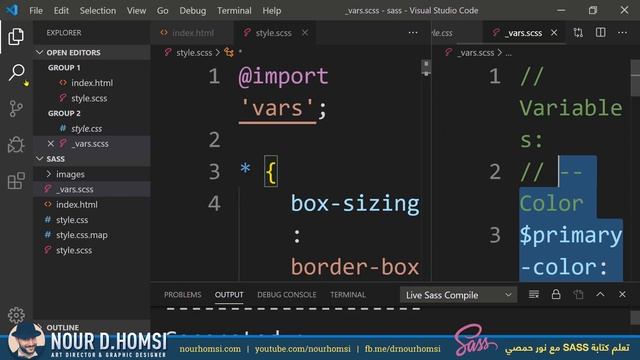Open the Extensions view

click(x=16, y=180)
